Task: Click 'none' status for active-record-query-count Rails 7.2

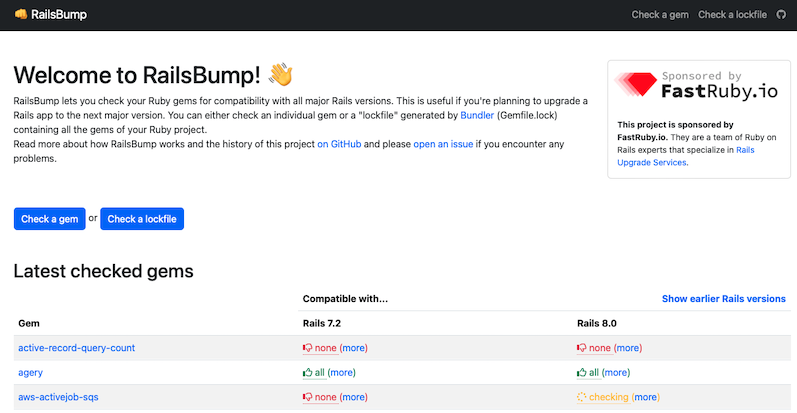Action: coord(325,348)
